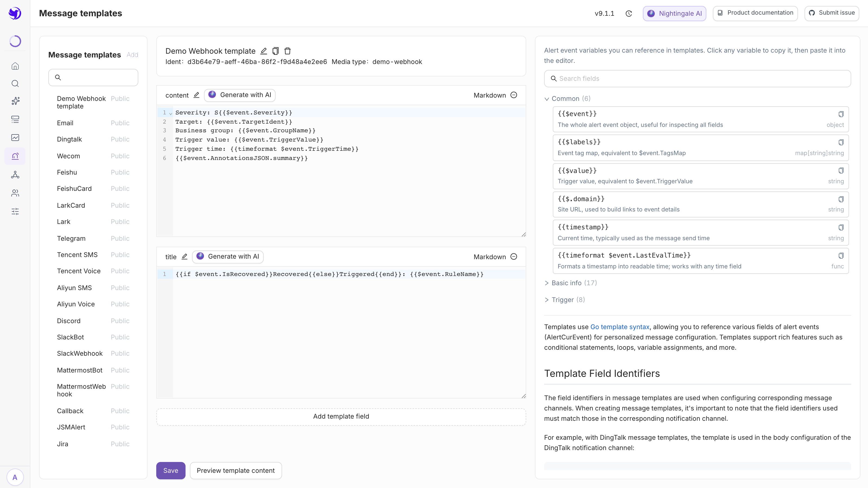Click Generate with AI for content
The height and width of the screenshot is (488, 868).
[x=240, y=95]
